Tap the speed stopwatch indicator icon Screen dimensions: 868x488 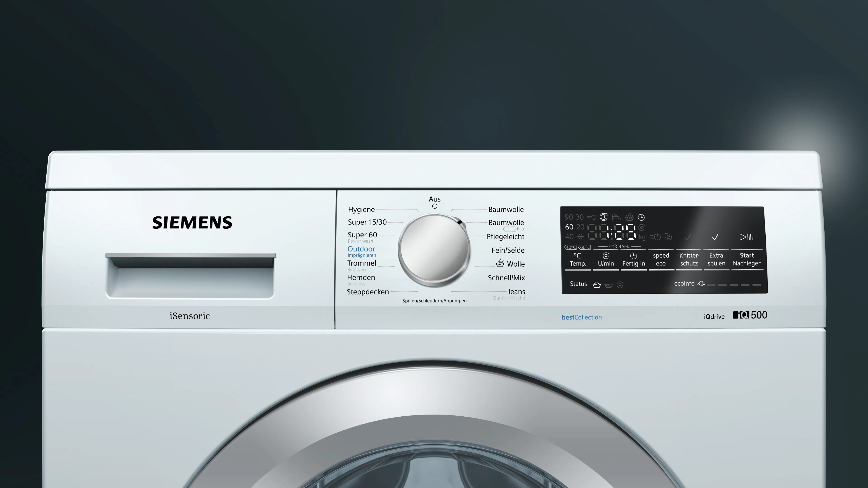point(655,237)
